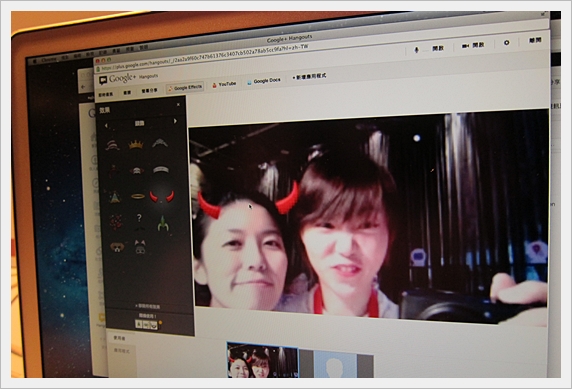Apply the gold crown effect
Viewport: 572px width, 389px height.
coord(136,145)
